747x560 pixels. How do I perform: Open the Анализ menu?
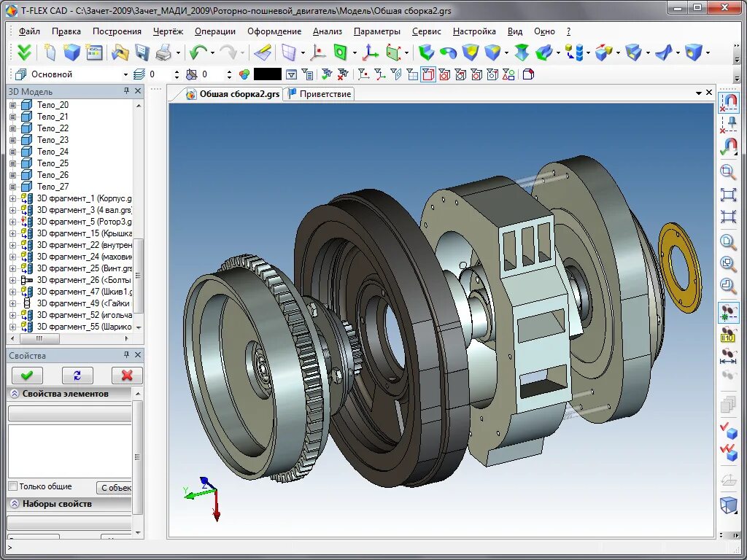(x=328, y=31)
